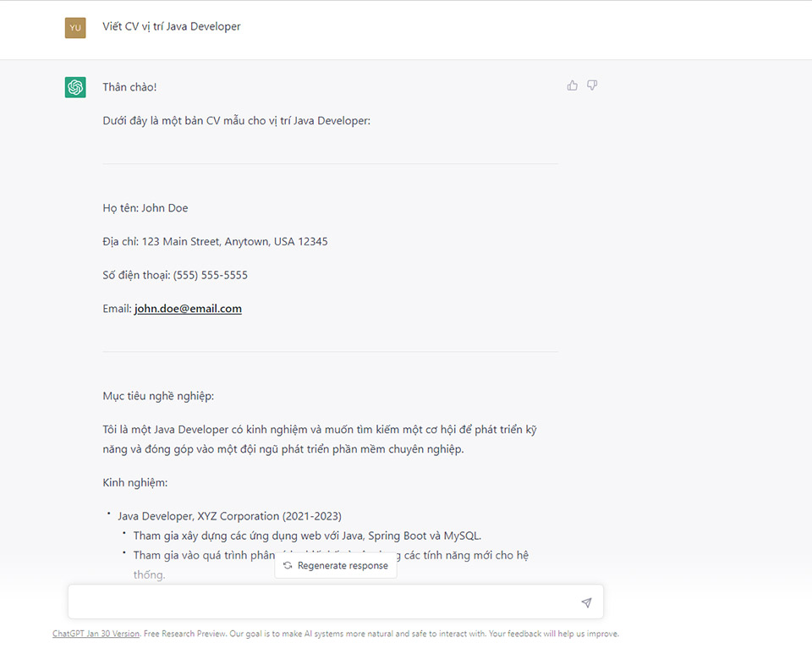Screen dimensions: 812x654
Task: Click the line Dưới đây là một bản CV mẫu
Action: [236, 121]
